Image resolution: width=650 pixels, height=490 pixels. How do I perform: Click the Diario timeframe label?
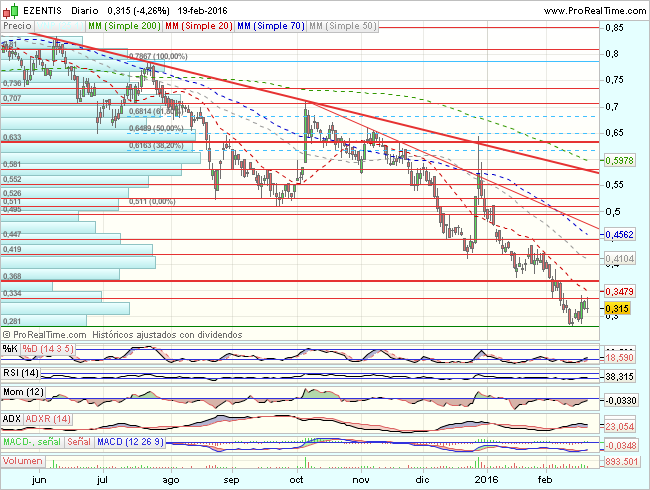click(x=85, y=11)
